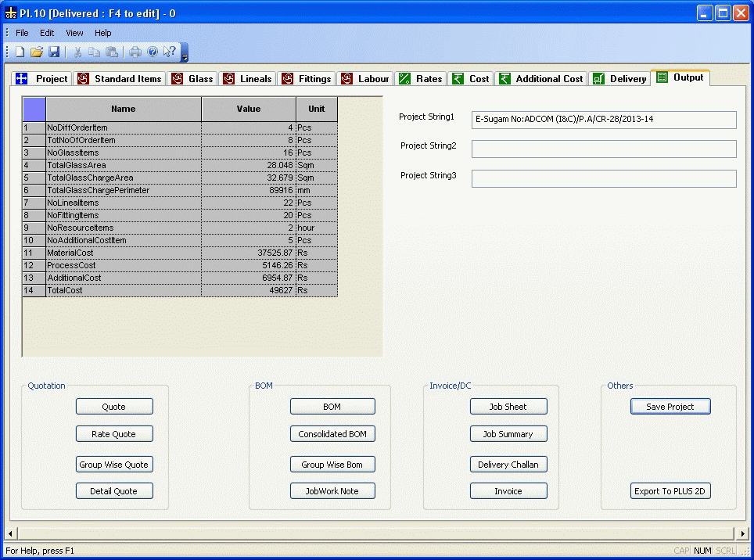The image size is (754, 560).
Task: Click the New file toolbar icon
Action: point(20,52)
